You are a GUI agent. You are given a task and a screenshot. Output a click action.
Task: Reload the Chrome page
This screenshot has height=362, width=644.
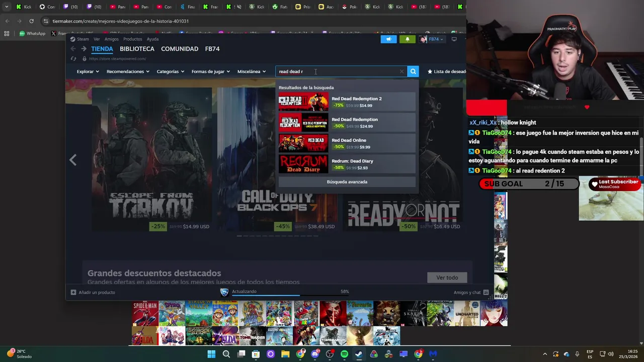[31, 21]
